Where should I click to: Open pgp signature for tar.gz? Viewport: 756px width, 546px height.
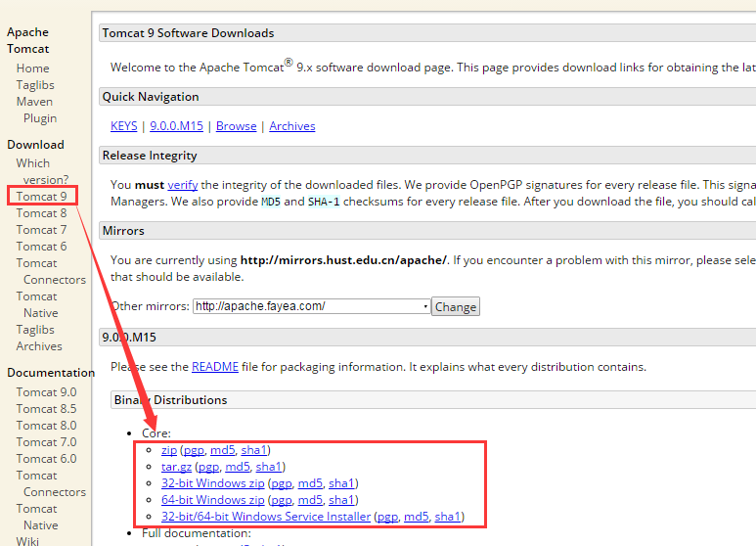pyautogui.click(x=208, y=467)
